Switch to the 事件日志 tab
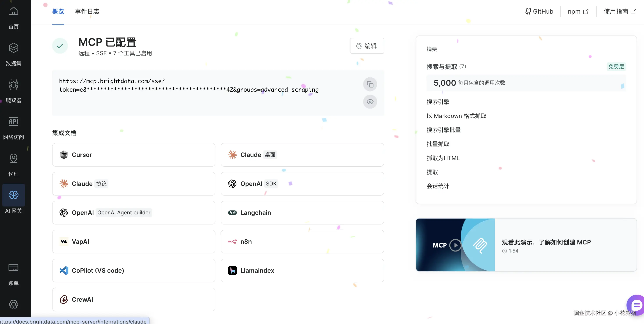 click(87, 12)
